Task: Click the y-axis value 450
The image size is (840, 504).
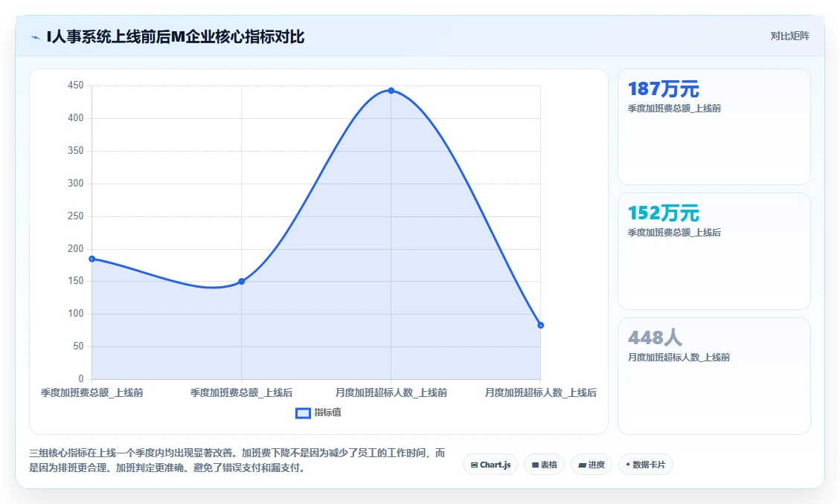Action: point(76,85)
